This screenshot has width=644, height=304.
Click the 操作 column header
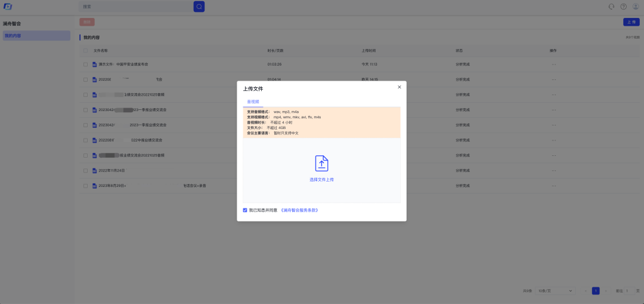click(553, 51)
